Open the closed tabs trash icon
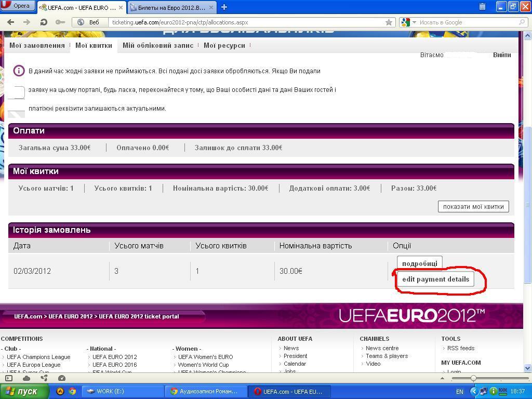The width and height of the screenshot is (532, 399). (482, 7)
